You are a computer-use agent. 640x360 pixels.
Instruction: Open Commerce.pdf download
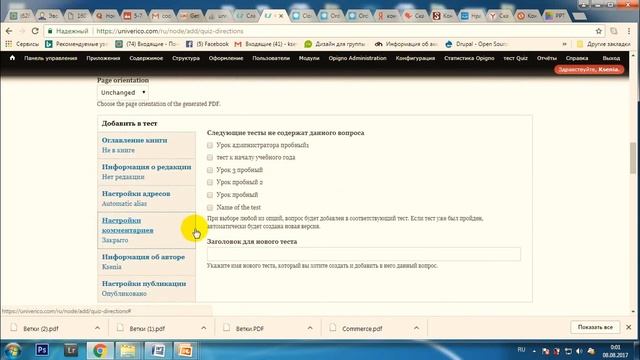(362, 329)
